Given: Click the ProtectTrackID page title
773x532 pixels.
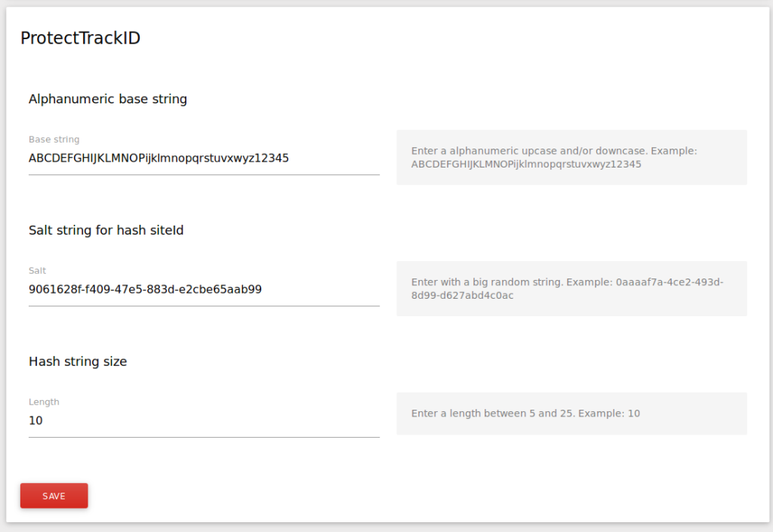Looking at the screenshot, I should (x=79, y=37).
